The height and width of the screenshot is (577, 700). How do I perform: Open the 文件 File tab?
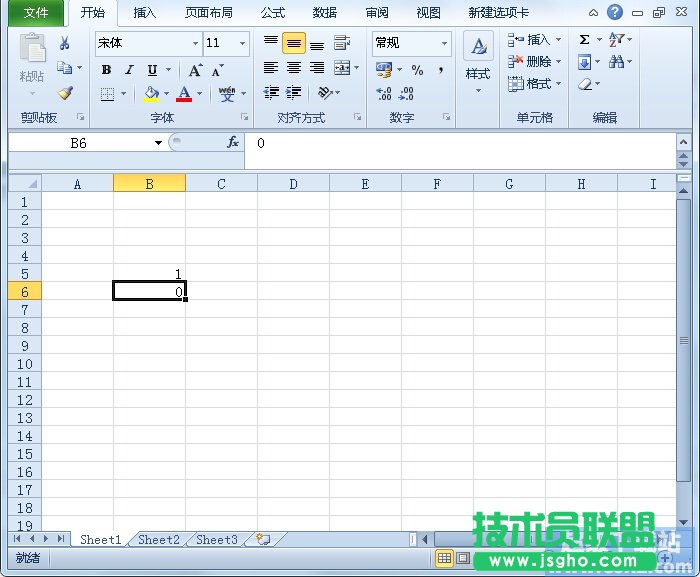click(x=36, y=13)
